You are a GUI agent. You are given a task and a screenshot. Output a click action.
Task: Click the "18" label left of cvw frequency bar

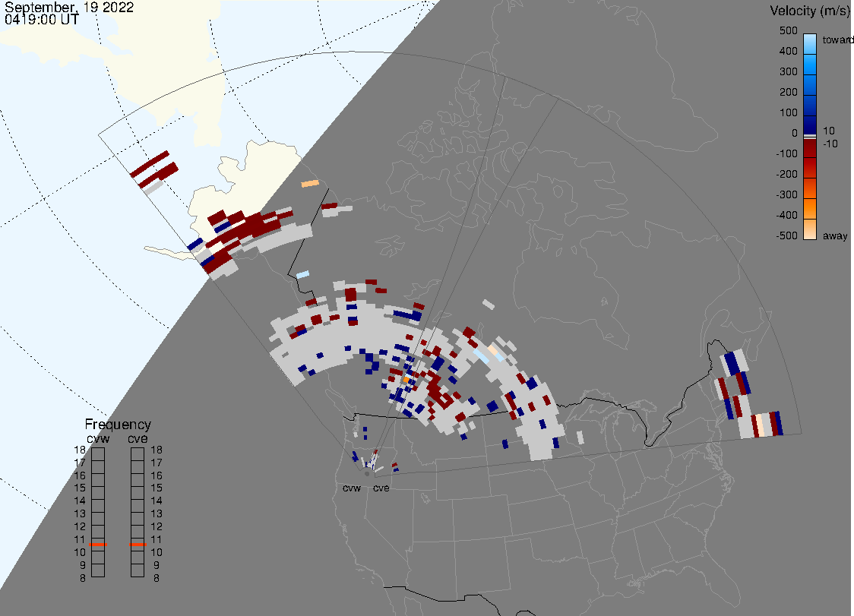80,450
